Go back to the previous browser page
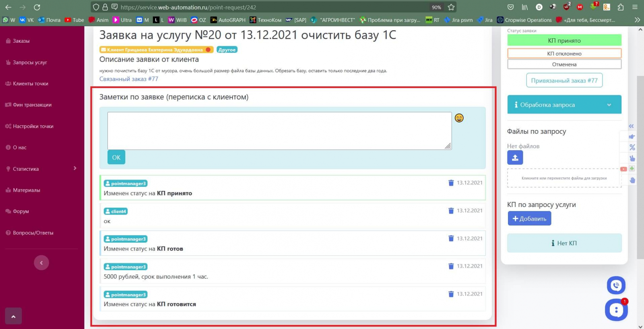The width and height of the screenshot is (644, 329). click(x=8, y=7)
